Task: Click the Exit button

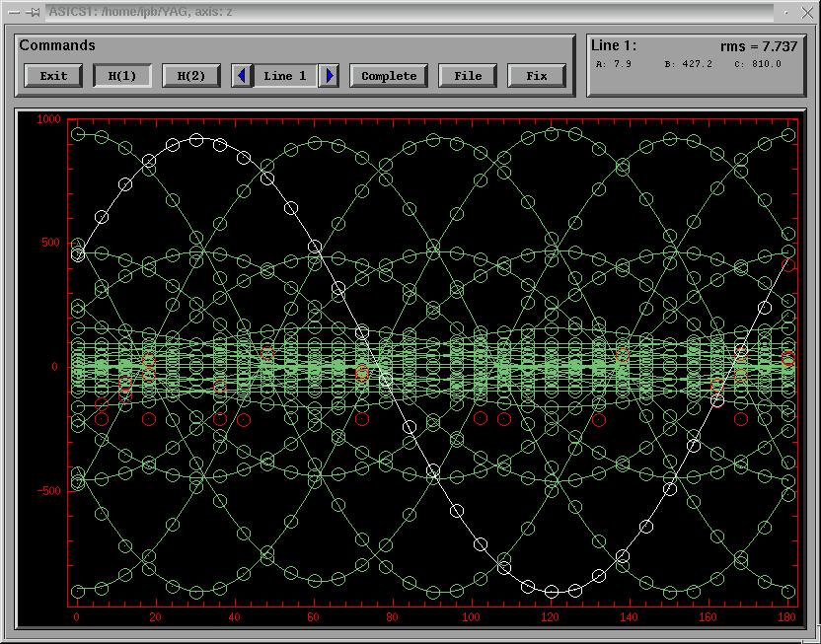Action: click(x=53, y=76)
